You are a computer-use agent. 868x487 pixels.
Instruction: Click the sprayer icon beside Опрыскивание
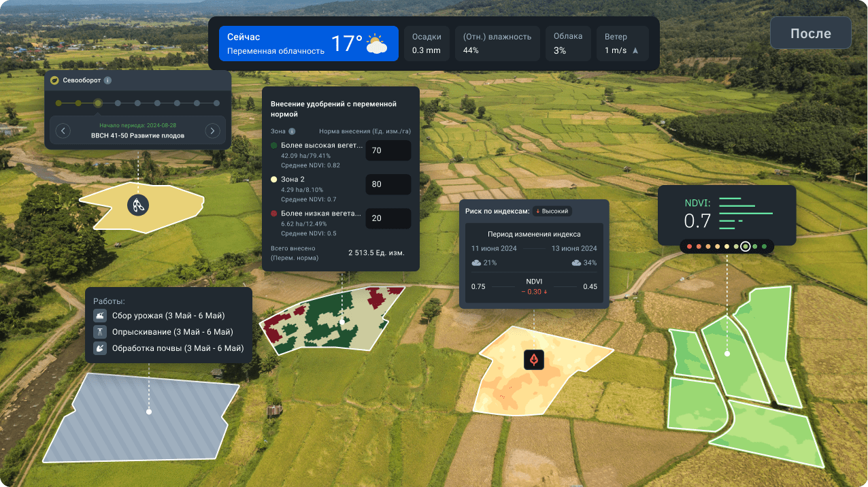(x=100, y=332)
